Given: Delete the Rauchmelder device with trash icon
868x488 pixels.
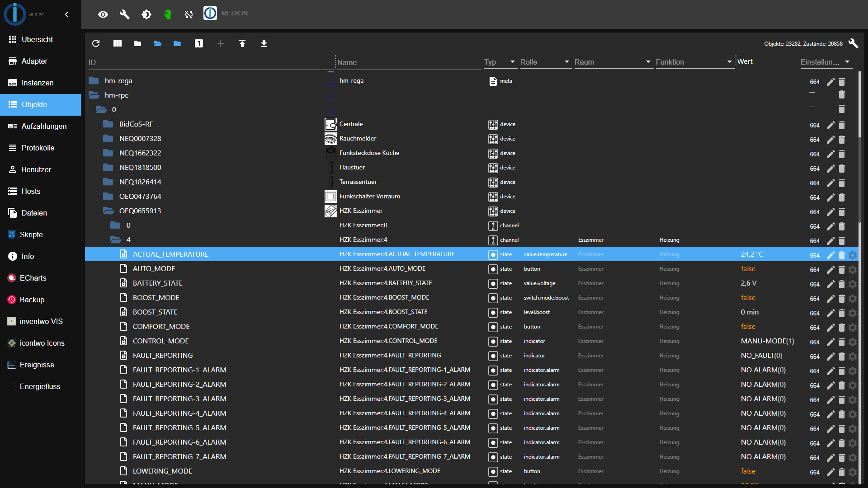Looking at the screenshot, I should click(x=841, y=140).
